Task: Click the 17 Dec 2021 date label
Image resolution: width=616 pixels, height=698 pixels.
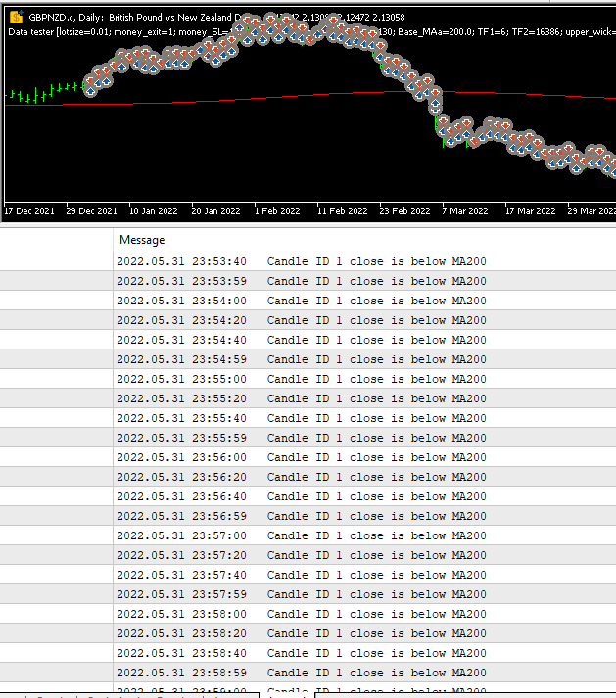Action: [x=29, y=211]
